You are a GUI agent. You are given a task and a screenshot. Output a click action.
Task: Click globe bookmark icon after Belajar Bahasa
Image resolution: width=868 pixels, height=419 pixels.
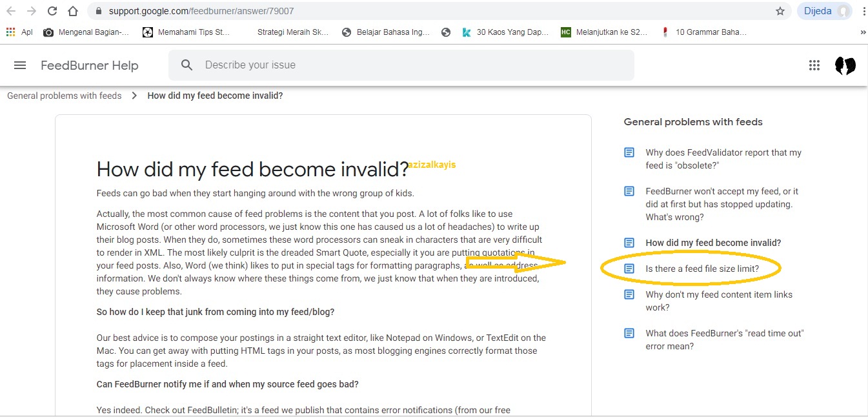(x=446, y=32)
